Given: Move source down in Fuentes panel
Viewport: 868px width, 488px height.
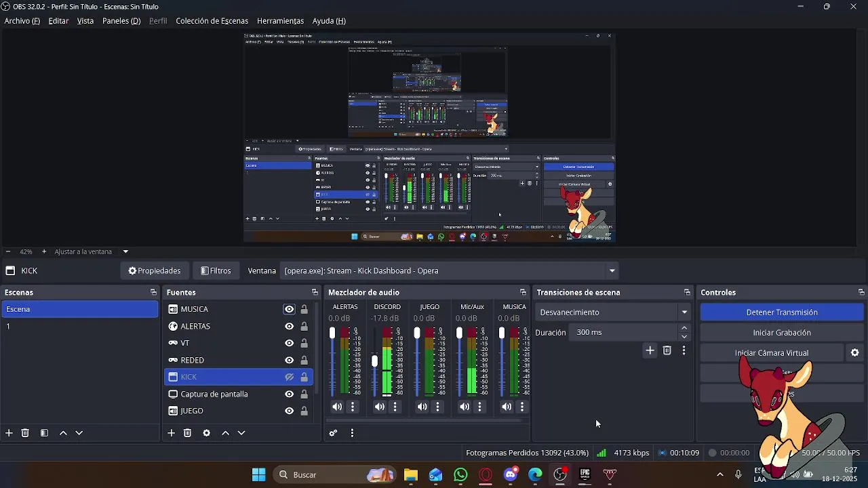Looking at the screenshot, I should 241,433.
